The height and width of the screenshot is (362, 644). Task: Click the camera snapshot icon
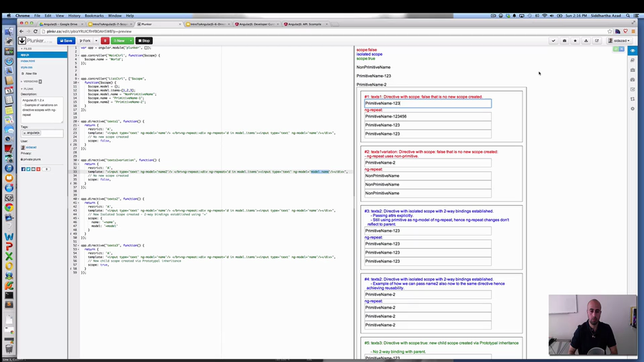pos(565,41)
